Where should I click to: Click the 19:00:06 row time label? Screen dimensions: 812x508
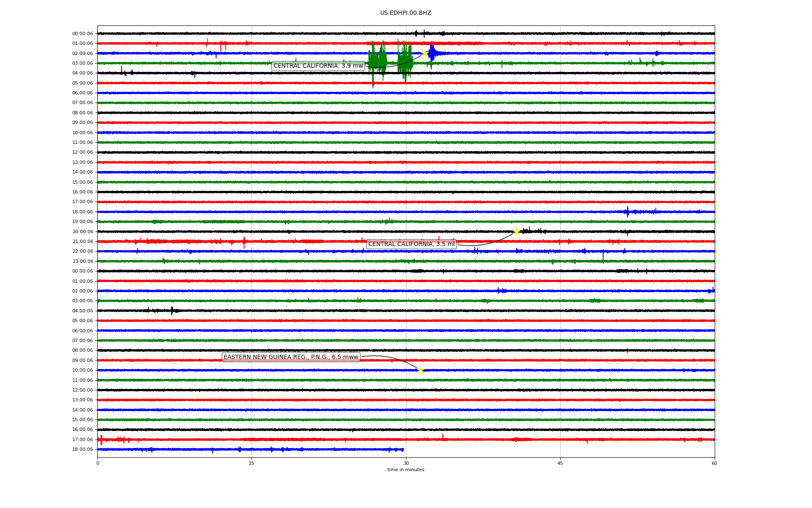click(82, 221)
